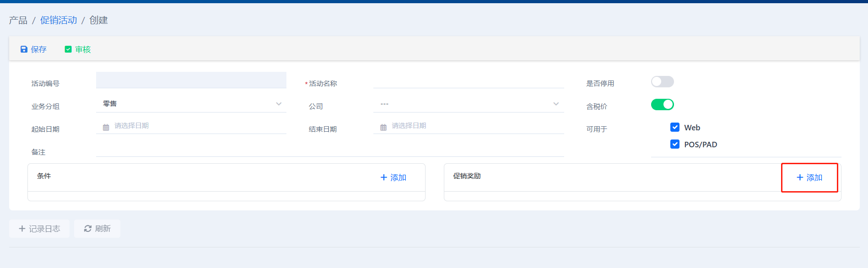868x268 pixels.
Task: Click the 结束日期 calendar icon
Action: pyautogui.click(x=383, y=127)
